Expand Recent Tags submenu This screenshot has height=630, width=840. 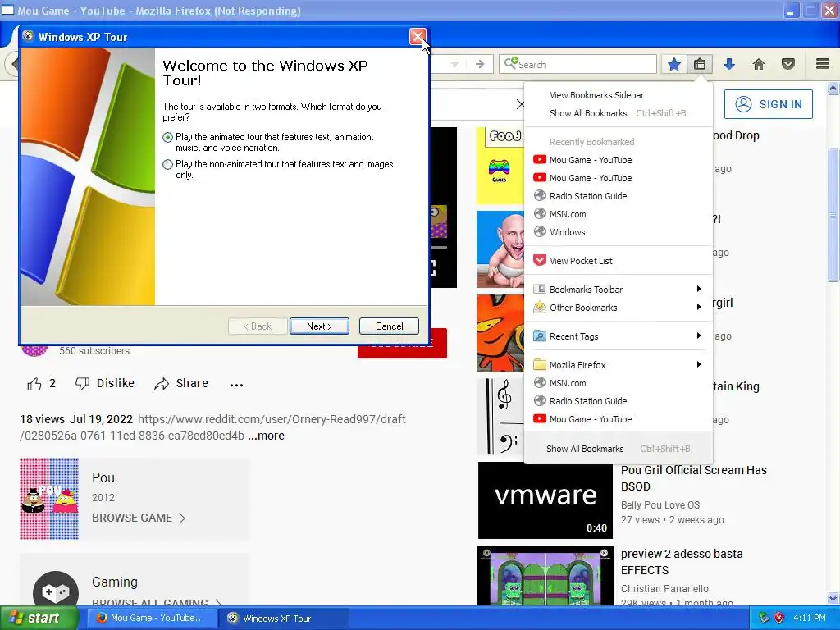[x=618, y=336]
